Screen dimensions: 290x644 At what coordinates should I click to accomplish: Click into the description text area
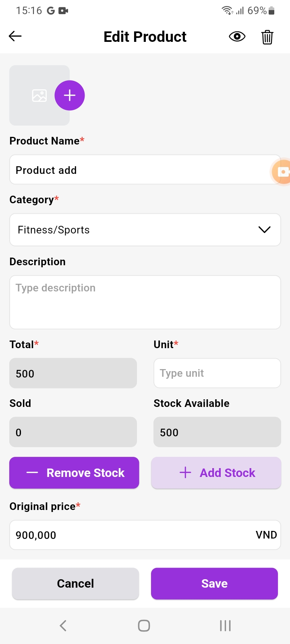pos(145,302)
